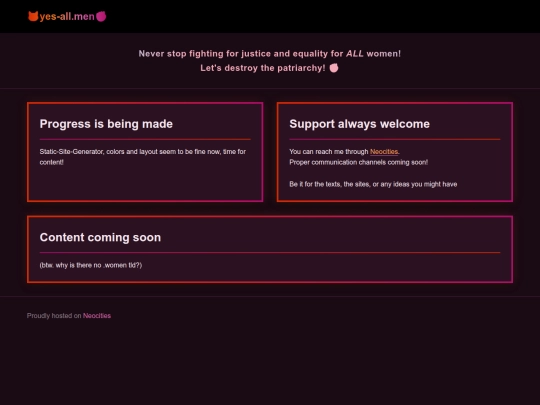Click the pink fist icon beside the site name
This screenshot has height=405, width=540.
pos(101,16)
